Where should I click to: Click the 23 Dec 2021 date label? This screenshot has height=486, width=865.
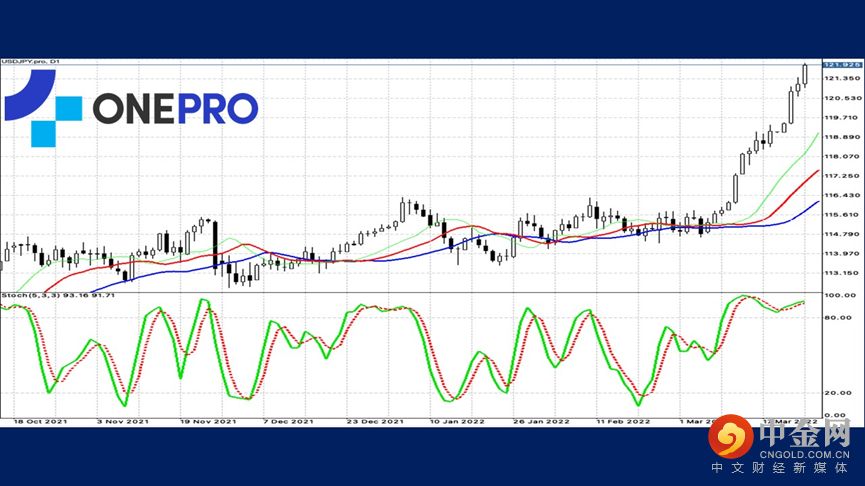[x=375, y=421]
